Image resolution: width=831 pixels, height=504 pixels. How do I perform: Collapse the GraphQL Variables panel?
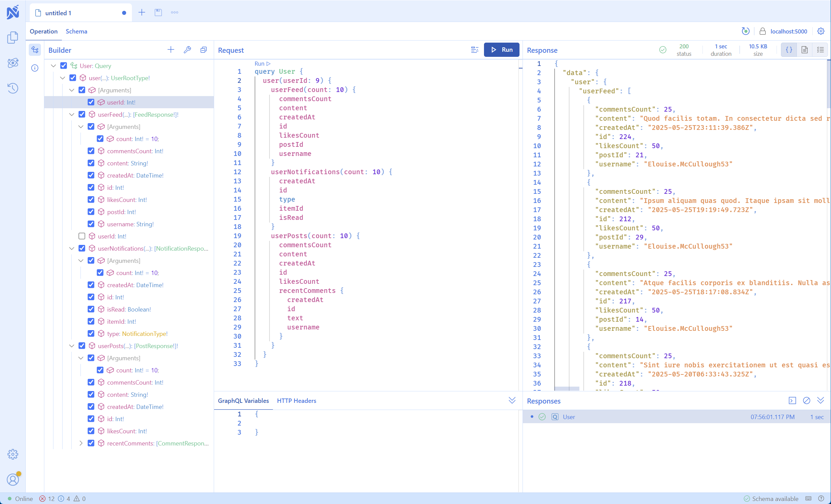512,400
